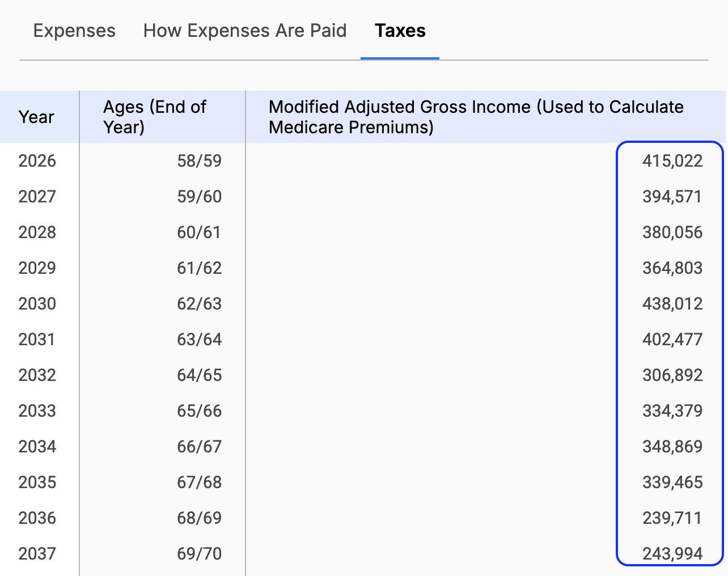This screenshot has width=728, height=576.
Task: Click the Modified Adjusted Gross Income header
Action: [x=476, y=117]
